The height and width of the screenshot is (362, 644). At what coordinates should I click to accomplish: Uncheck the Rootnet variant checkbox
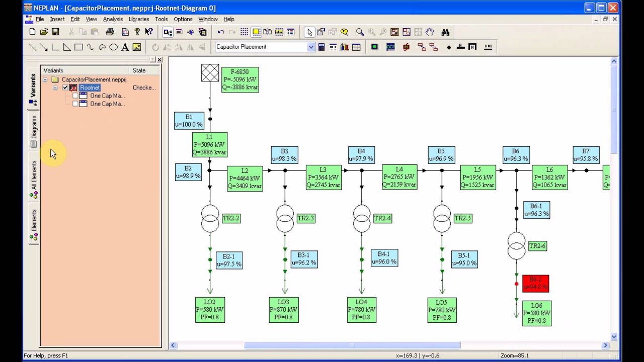[x=65, y=87]
